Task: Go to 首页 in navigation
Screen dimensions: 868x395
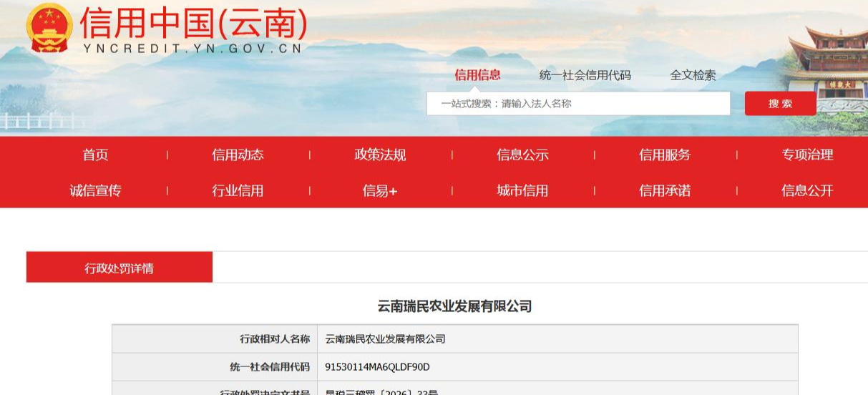Action: [x=95, y=155]
